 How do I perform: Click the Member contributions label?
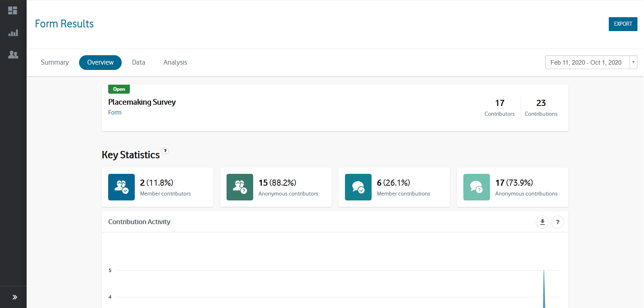tap(404, 194)
